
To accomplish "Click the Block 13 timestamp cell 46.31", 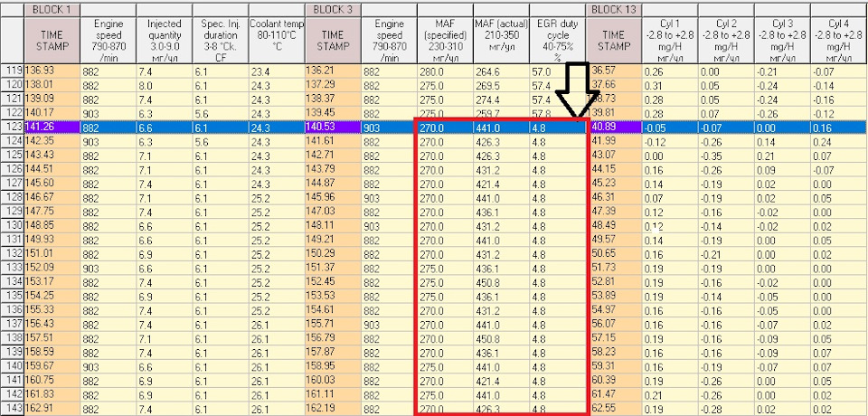I will click(613, 196).
